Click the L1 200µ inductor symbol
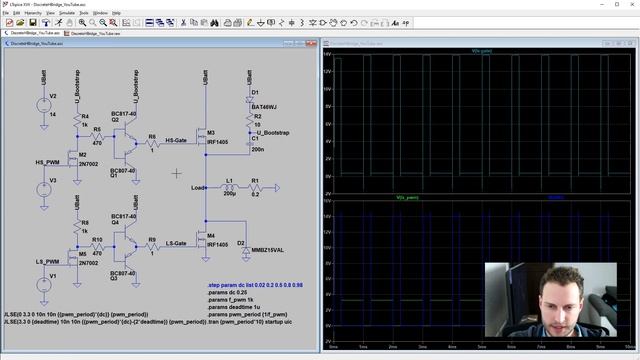This screenshot has height=360, width=640. pos(230,187)
